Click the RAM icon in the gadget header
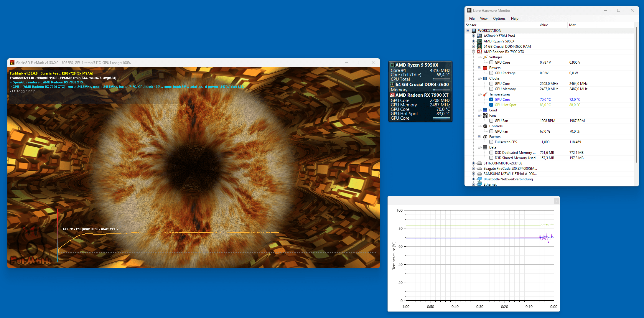644x318 pixels. point(392,84)
